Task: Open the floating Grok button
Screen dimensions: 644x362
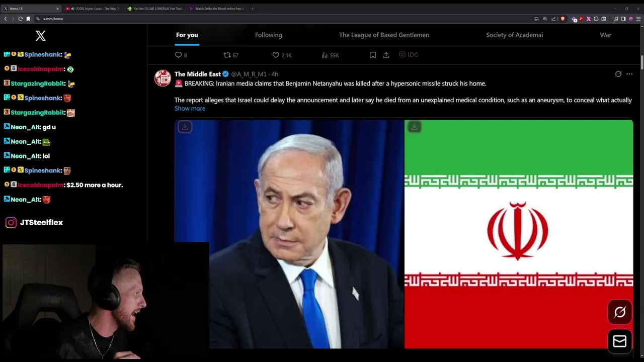Action: (620, 312)
